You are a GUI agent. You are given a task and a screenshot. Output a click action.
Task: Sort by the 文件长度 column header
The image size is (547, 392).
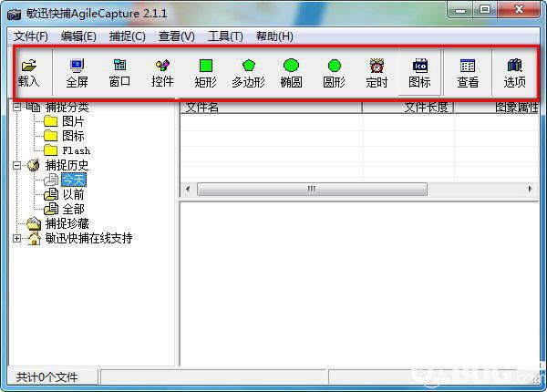[x=408, y=108]
